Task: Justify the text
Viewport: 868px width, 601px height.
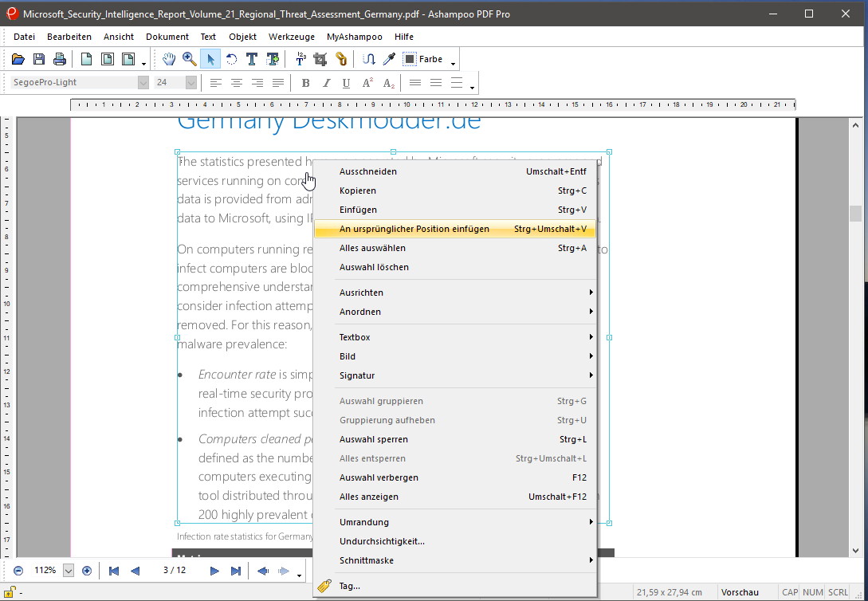Action: point(278,83)
